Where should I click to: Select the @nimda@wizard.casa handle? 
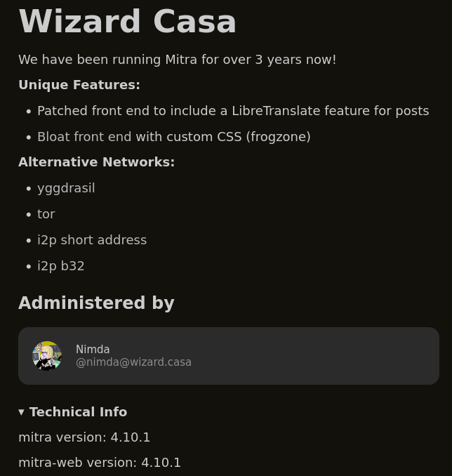tap(133, 362)
